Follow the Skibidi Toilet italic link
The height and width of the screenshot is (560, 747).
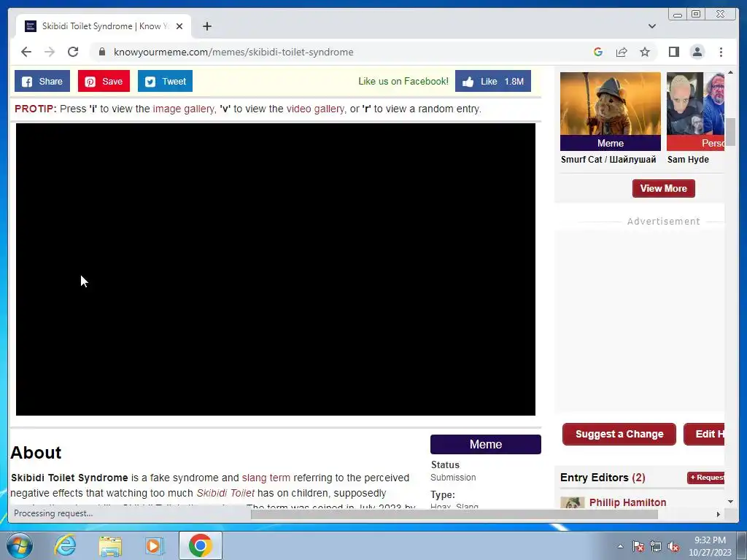pos(225,493)
